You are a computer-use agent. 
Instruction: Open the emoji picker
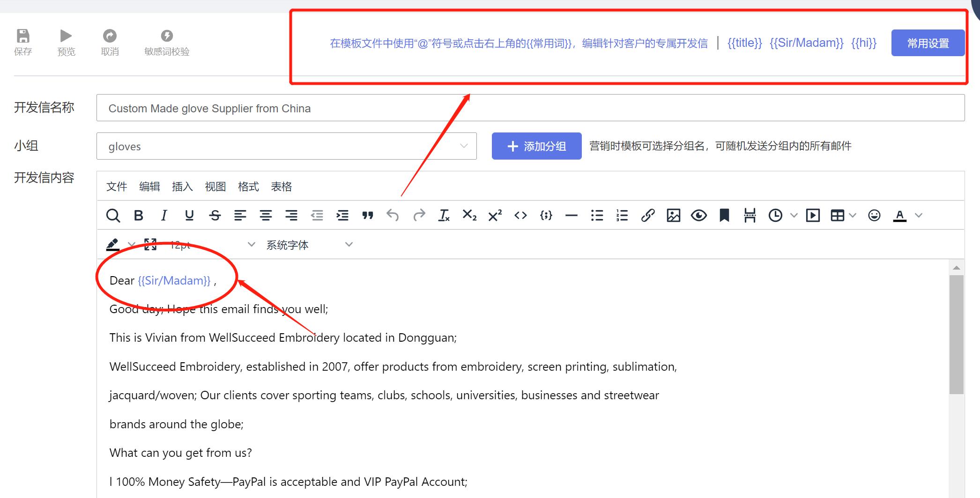pyautogui.click(x=874, y=215)
